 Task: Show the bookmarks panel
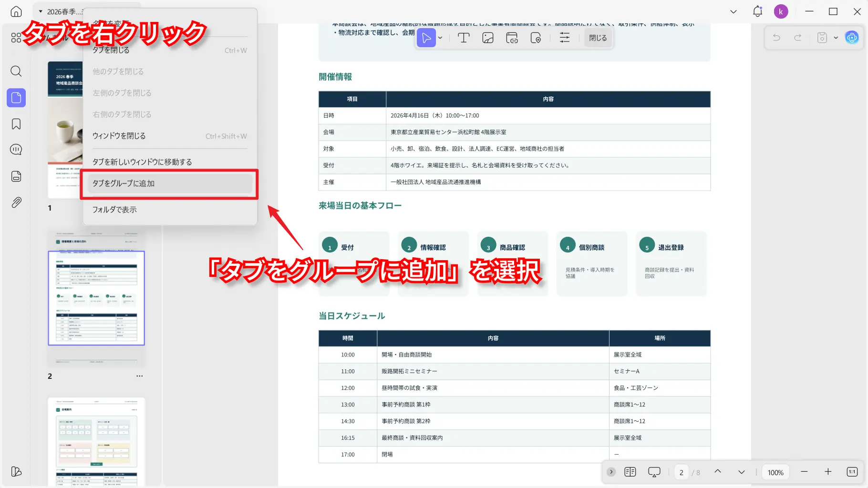pos(16,124)
